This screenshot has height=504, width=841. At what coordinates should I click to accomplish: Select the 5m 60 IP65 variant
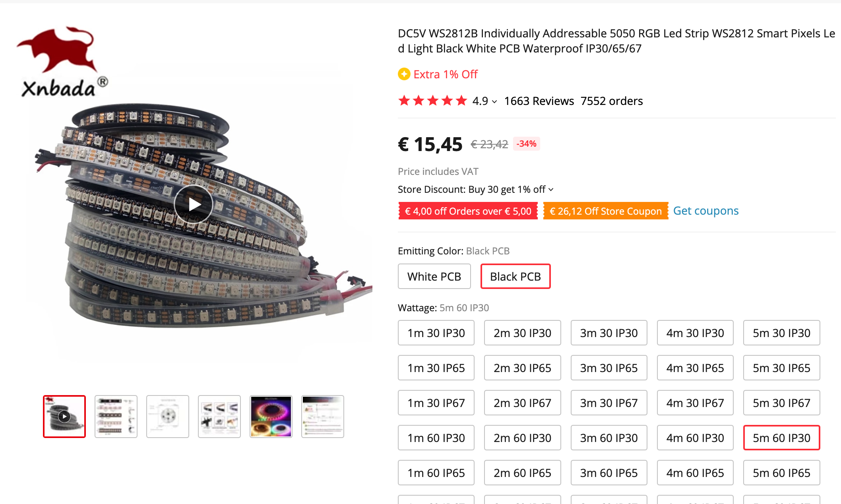click(x=781, y=473)
